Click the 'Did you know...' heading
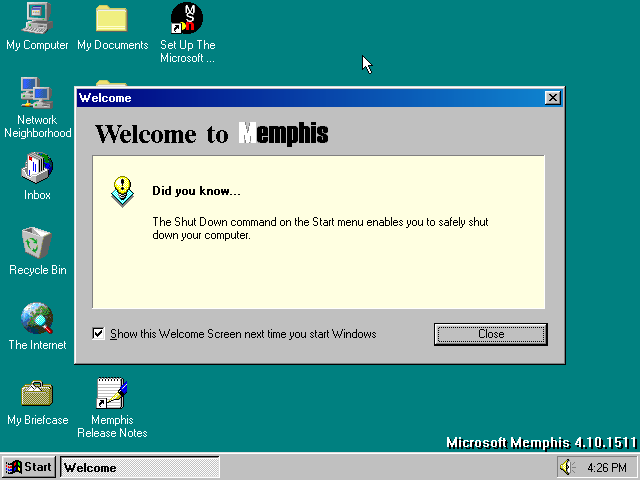Screen dimensions: 640x480 coord(196,191)
